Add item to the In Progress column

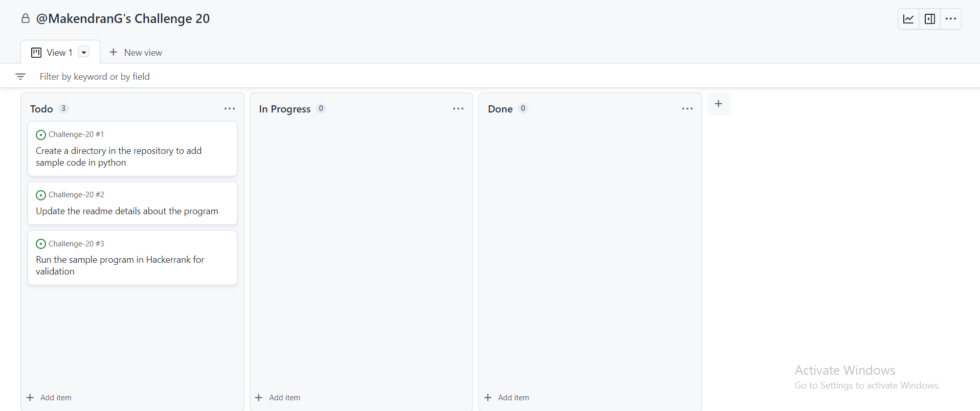(278, 398)
